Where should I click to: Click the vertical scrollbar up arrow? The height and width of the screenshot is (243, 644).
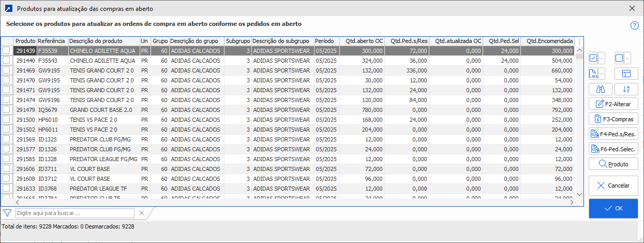tap(579, 51)
